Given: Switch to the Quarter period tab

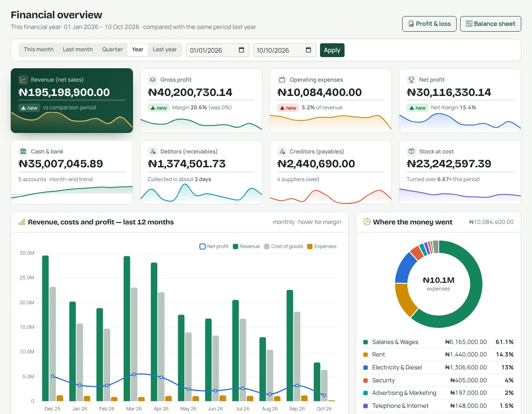Looking at the screenshot, I should tap(112, 50).
